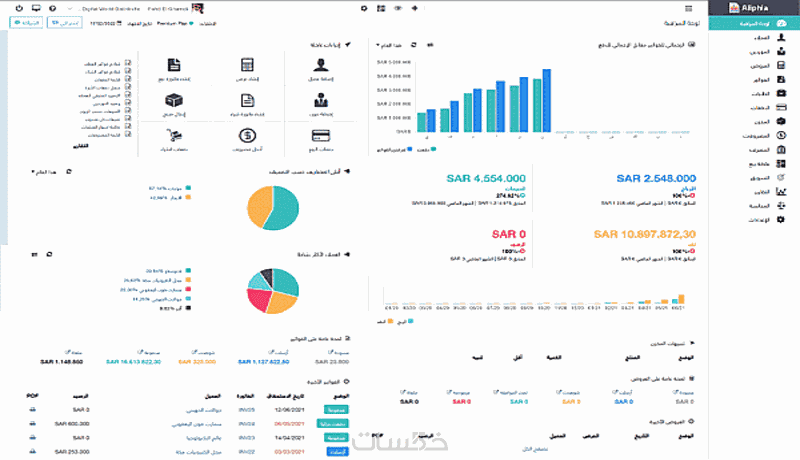Click the blue status badge on invoice INV22
The width and height of the screenshot is (800, 460).
click(x=337, y=452)
